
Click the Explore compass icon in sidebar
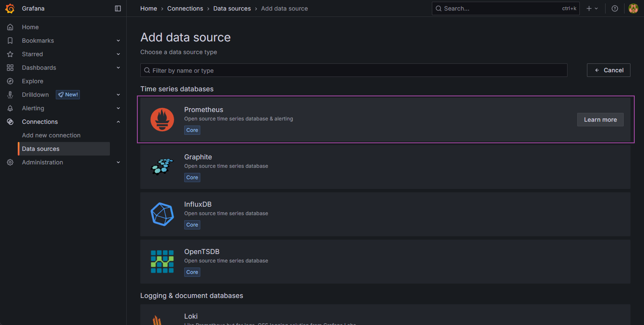10,81
